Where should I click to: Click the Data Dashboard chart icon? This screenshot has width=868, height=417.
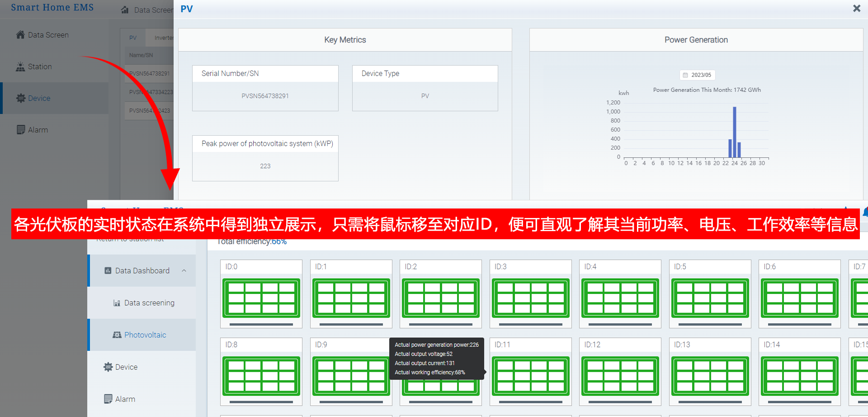point(108,270)
